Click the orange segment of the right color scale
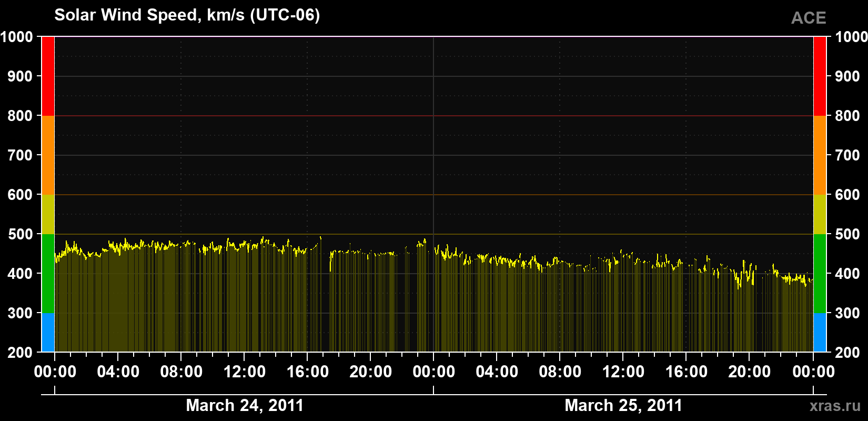The height and width of the screenshot is (421, 868). click(820, 155)
